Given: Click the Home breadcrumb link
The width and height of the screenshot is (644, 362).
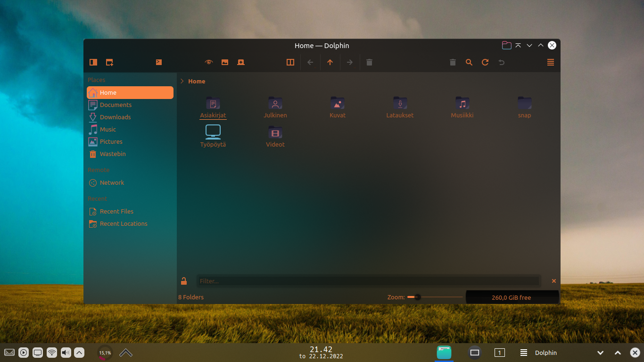Looking at the screenshot, I should (x=197, y=81).
